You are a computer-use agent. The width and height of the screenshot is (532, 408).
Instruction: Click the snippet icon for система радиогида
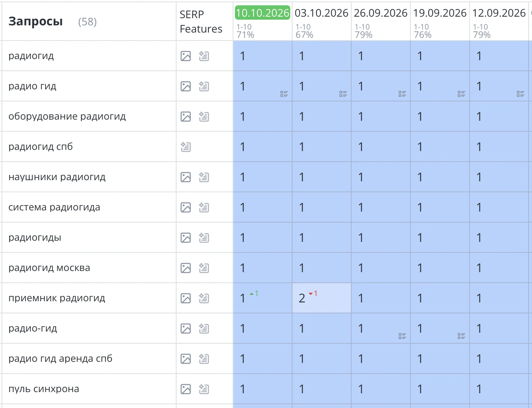pos(204,207)
